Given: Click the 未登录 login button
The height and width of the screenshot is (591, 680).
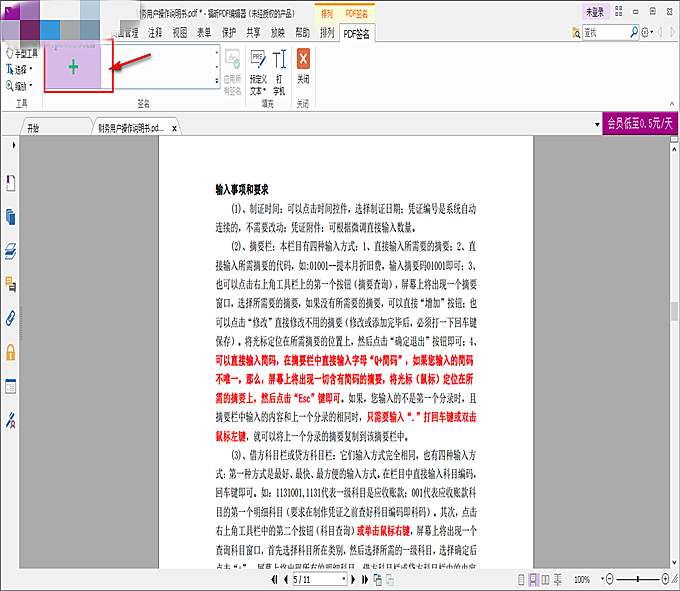Looking at the screenshot, I should (x=595, y=12).
